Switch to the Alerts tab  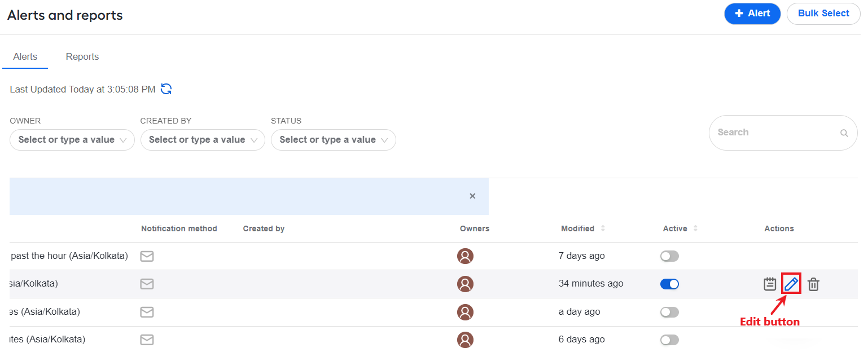coord(25,57)
